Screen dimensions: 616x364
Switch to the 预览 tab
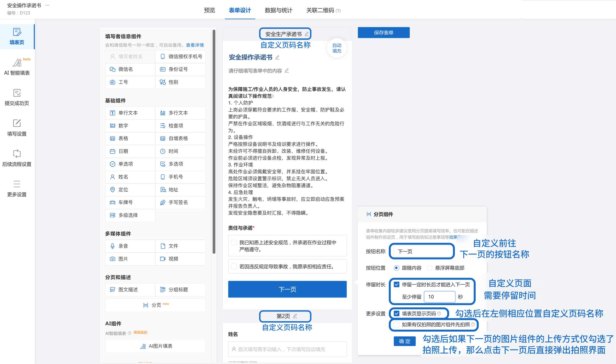point(209,10)
